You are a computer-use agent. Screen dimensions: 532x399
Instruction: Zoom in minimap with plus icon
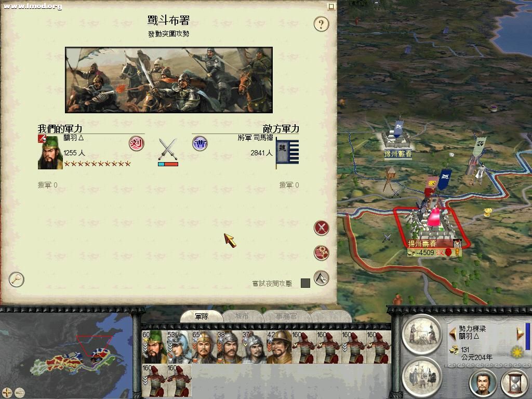pos(7,393)
